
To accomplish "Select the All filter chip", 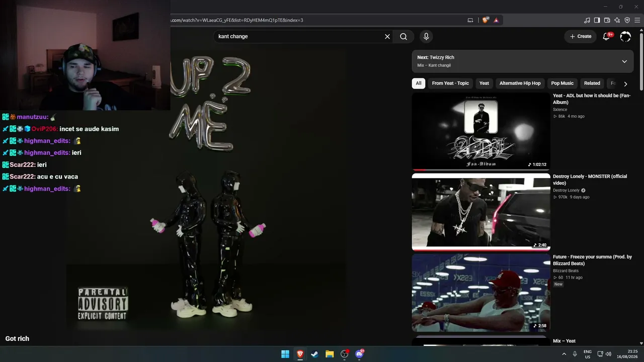I will [419, 83].
